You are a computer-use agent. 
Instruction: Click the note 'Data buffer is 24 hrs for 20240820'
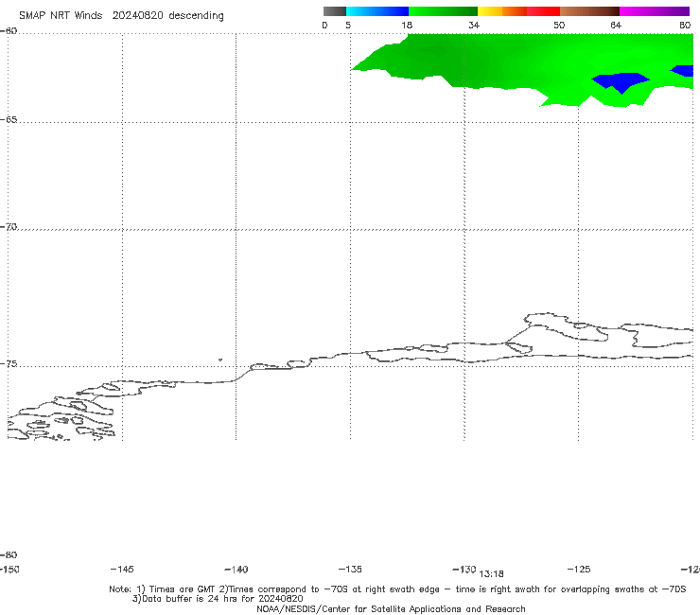218,599
